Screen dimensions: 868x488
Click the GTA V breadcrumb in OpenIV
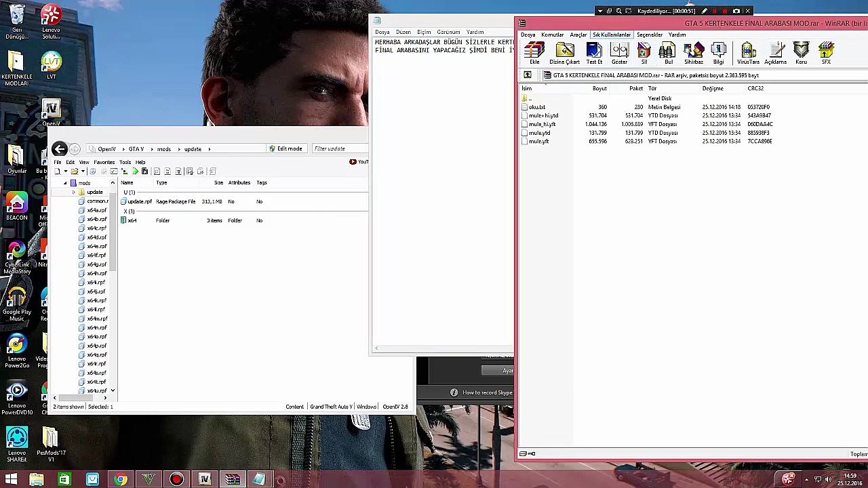point(136,149)
